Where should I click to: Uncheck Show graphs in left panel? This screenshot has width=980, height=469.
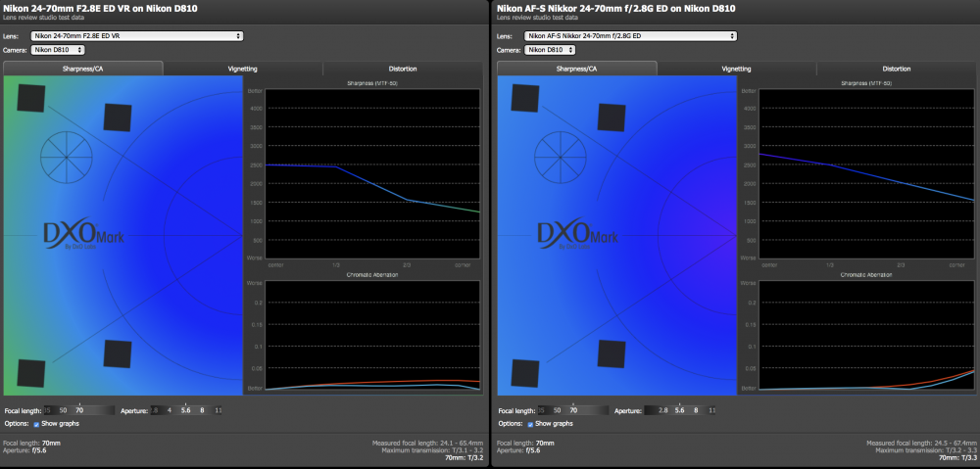pyautogui.click(x=36, y=424)
